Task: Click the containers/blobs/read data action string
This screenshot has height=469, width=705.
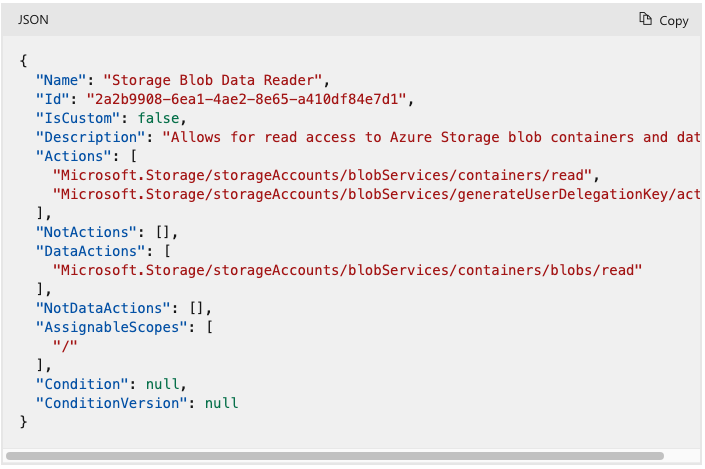Action: (347, 270)
